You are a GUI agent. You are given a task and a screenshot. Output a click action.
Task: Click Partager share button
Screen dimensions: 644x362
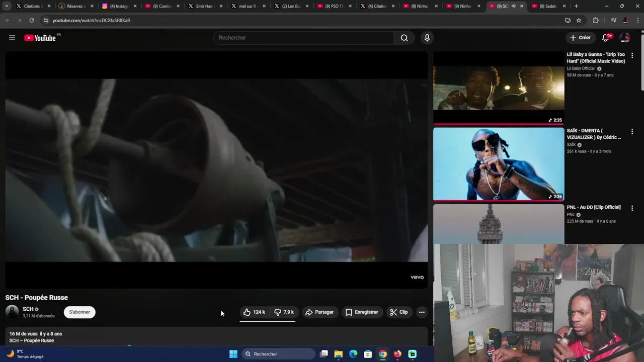click(319, 312)
